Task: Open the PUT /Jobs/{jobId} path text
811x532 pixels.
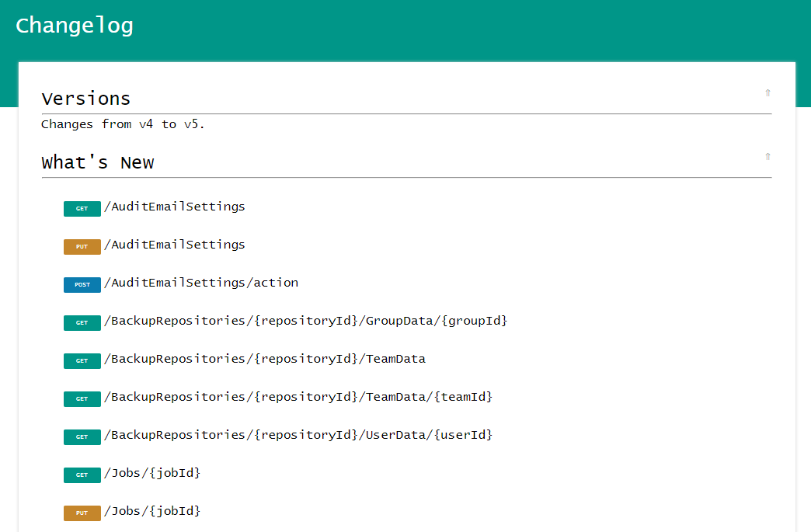Action: pos(152,511)
